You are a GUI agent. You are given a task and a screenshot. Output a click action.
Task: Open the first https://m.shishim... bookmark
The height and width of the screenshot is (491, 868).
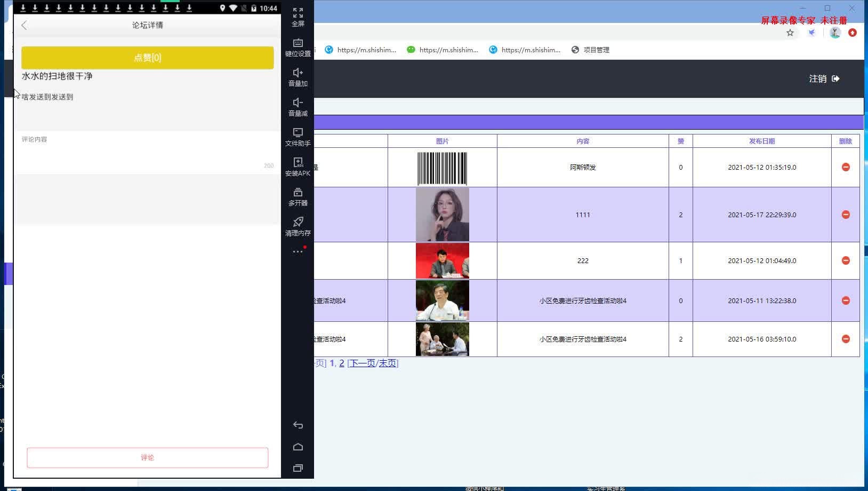tap(360, 50)
